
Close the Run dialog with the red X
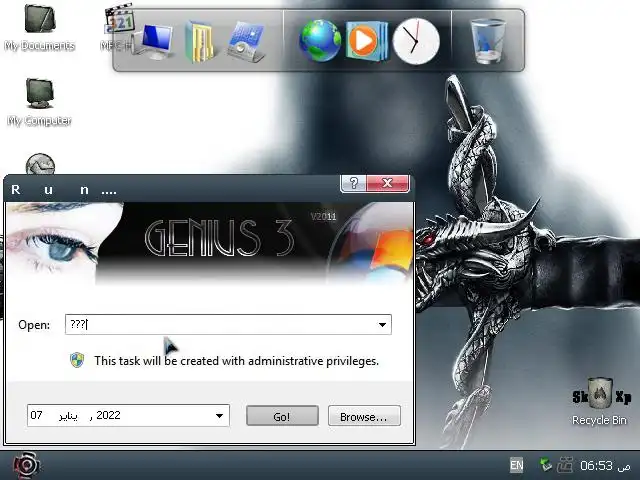pyautogui.click(x=388, y=183)
